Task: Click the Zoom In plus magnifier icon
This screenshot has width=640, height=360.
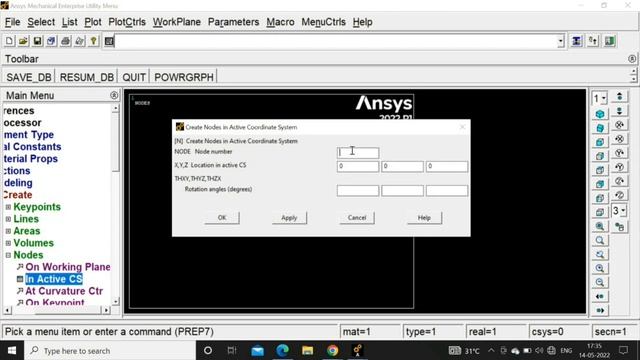Action: [600, 268]
